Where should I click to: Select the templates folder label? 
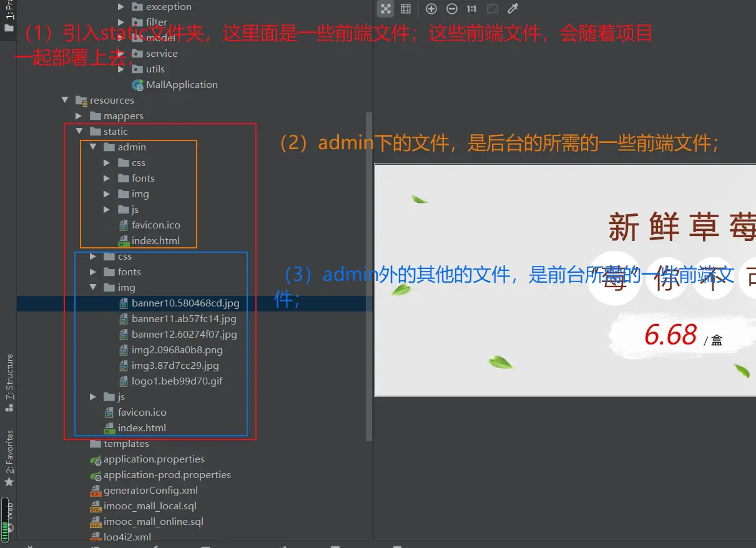(126, 444)
